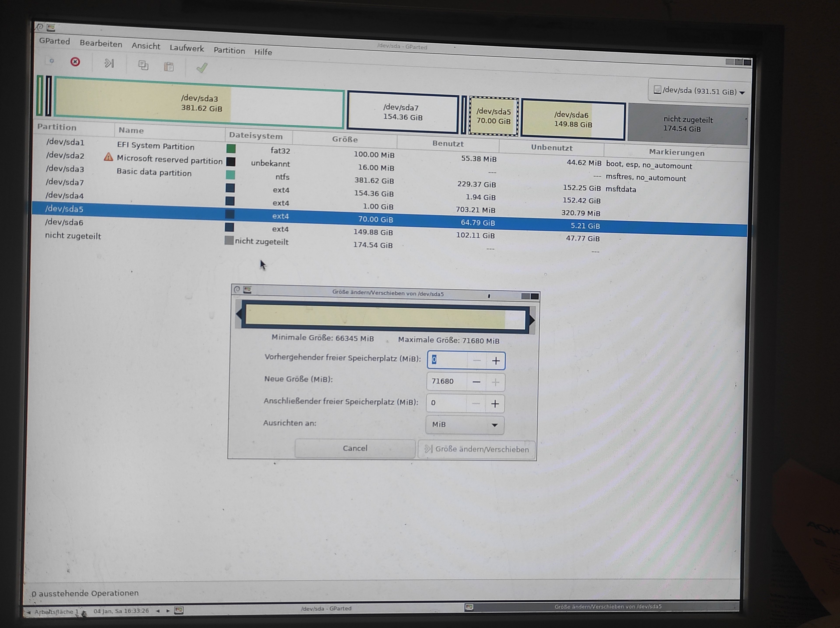
Task: Decrease the new size with the minus button
Action: (476, 382)
